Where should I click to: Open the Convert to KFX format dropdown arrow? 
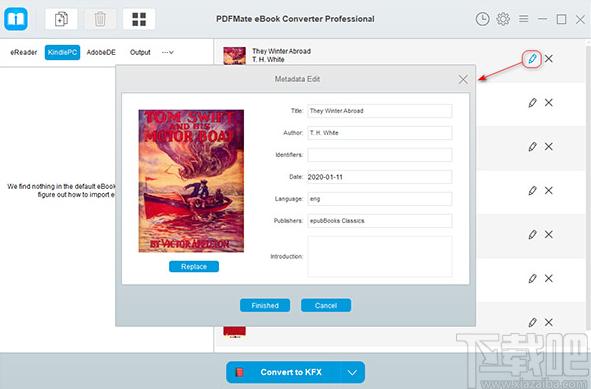(352, 372)
